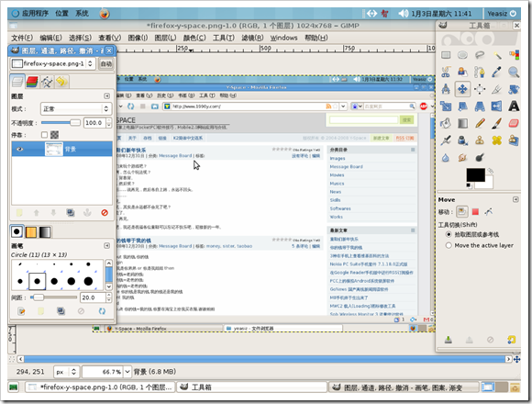Screen dimensions: 532x404
Task: Open the image selector dropdown firefox-y-space.png-1
Action: pos(52,63)
